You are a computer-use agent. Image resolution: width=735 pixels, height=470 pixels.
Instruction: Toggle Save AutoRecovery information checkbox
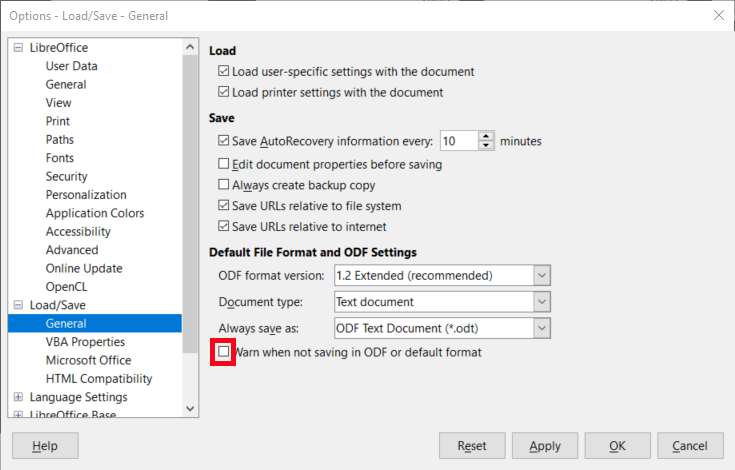[224, 141]
